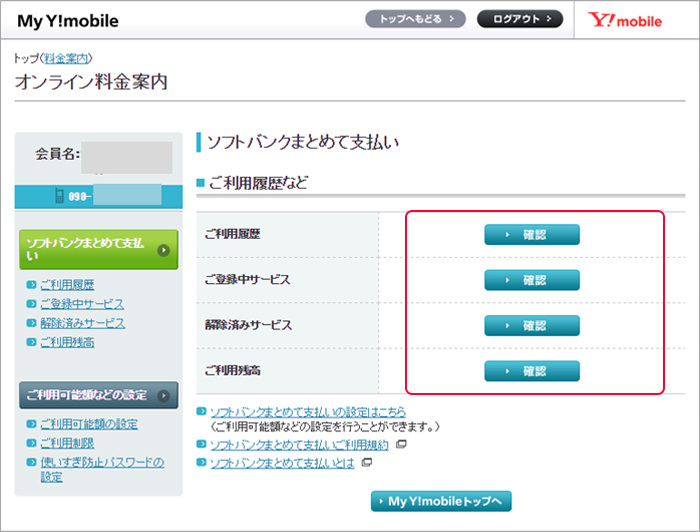Click arrow icon on green ソフトバンクまとめて支払い button
The image size is (700, 532).
click(x=162, y=250)
